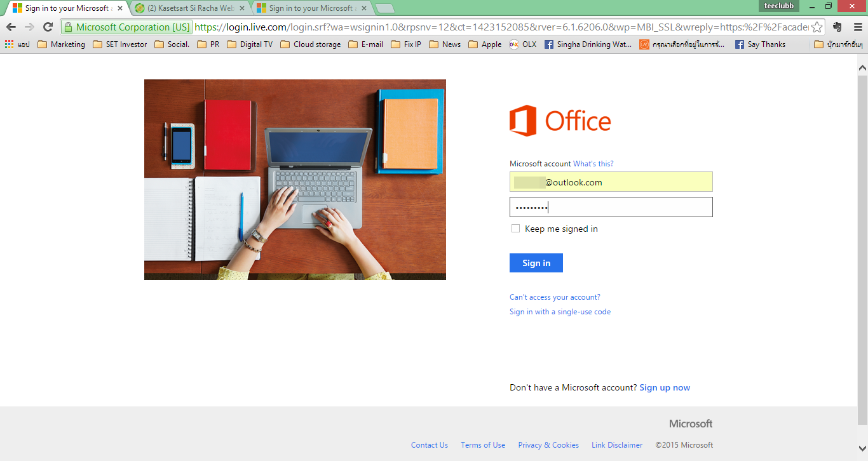Open a new browser tab
The width and height of the screenshot is (868, 461).
pyautogui.click(x=385, y=8)
